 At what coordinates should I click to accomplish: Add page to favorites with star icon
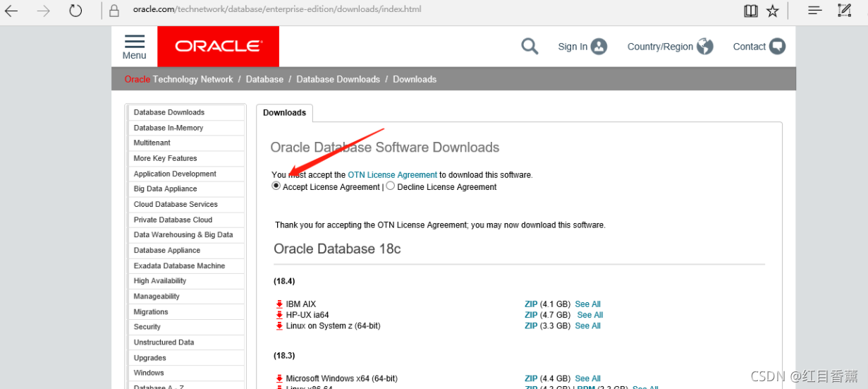[773, 11]
